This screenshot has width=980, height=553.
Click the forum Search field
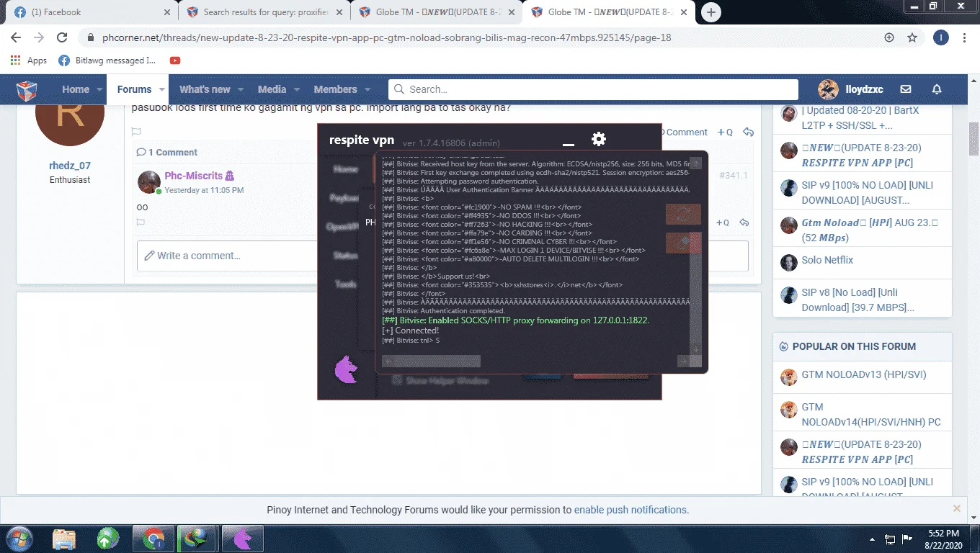click(x=593, y=89)
